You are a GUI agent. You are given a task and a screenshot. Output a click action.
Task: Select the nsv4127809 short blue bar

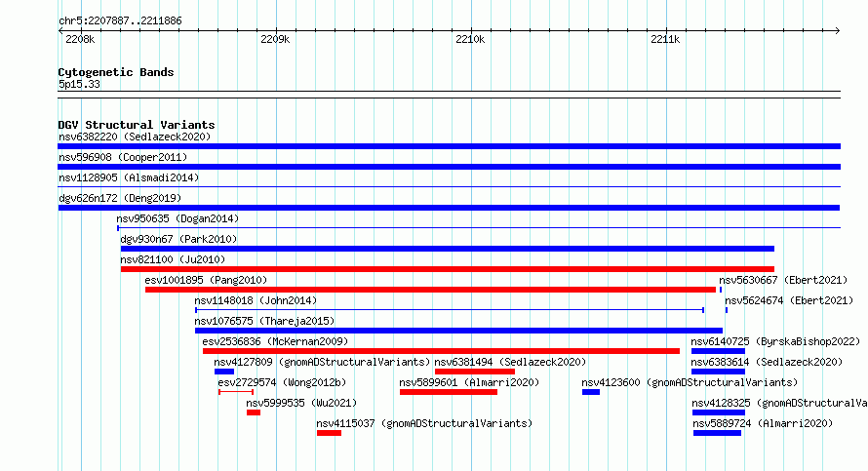224,372
